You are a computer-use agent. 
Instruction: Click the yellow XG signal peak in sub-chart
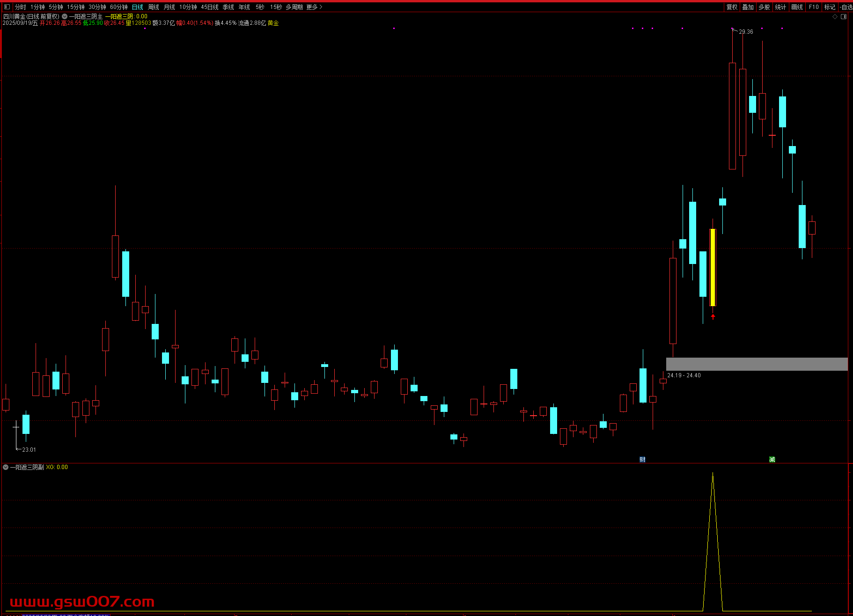[713, 474]
